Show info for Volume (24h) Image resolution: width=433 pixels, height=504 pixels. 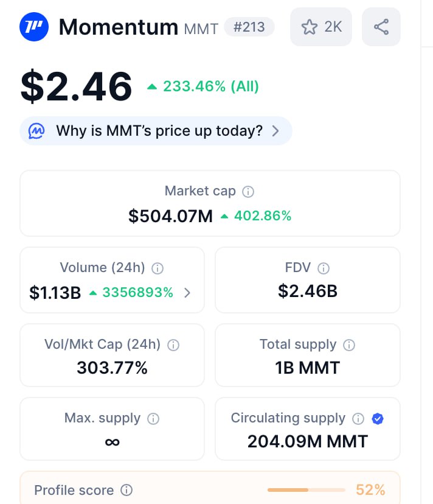coord(158,268)
